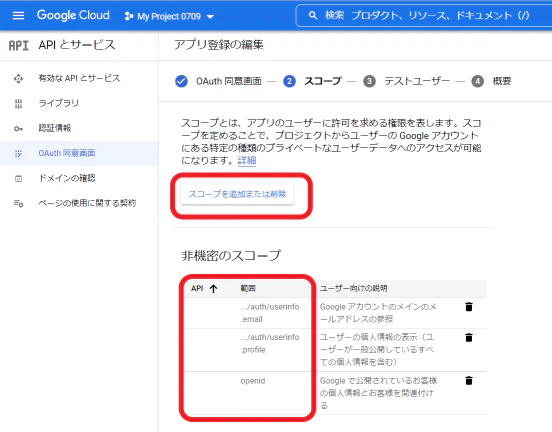Delete the openid scope
The image size is (552, 432).
pos(469,381)
